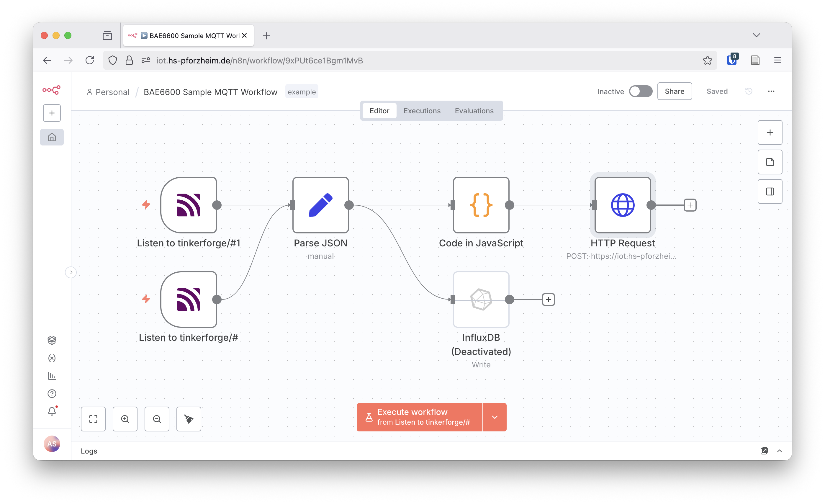This screenshot has height=504, width=825.
Task: Activate the workflow with the Inactive toggle
Action: [x=641, y=91]
